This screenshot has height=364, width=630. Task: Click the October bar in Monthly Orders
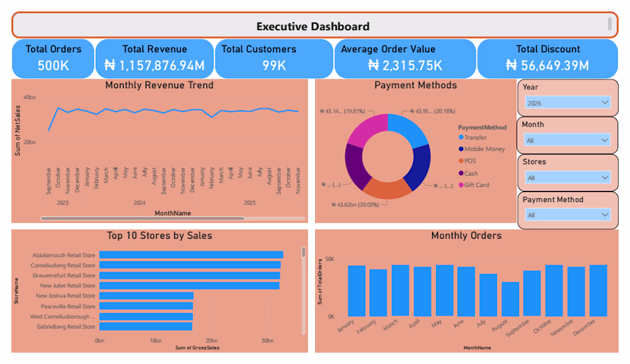[554, 290]
